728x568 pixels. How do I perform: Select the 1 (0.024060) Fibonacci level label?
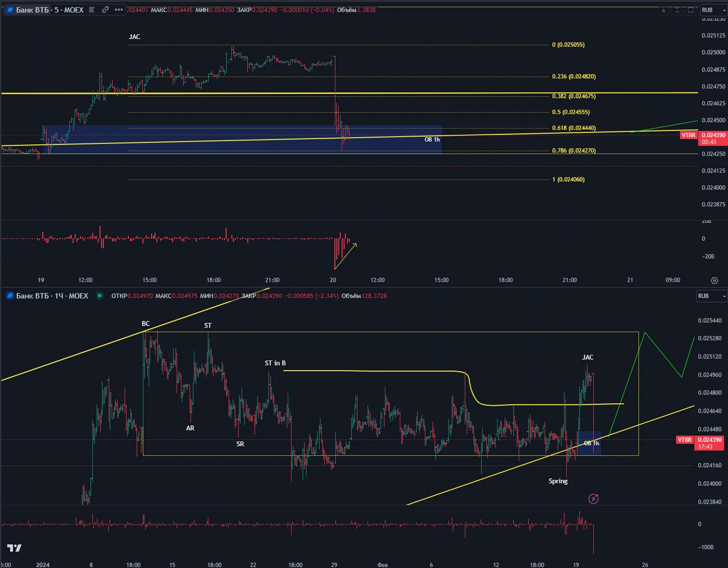tap(568, 180)
